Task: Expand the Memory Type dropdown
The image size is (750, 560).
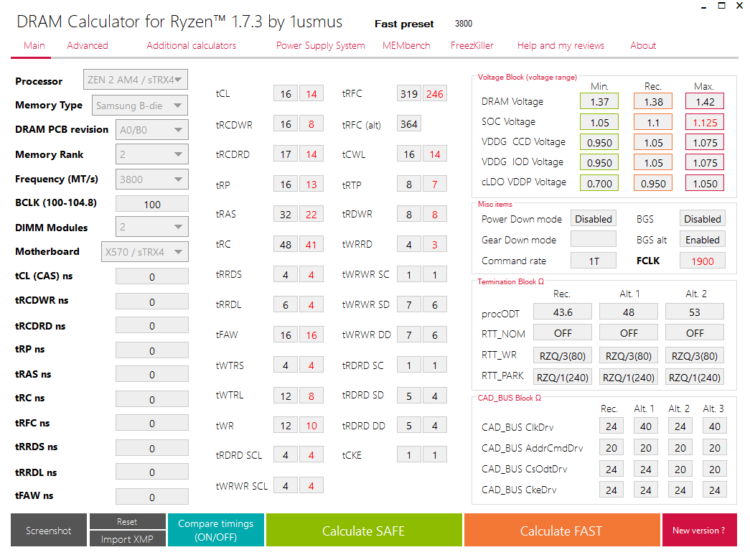Action: (x=140, y=106)
